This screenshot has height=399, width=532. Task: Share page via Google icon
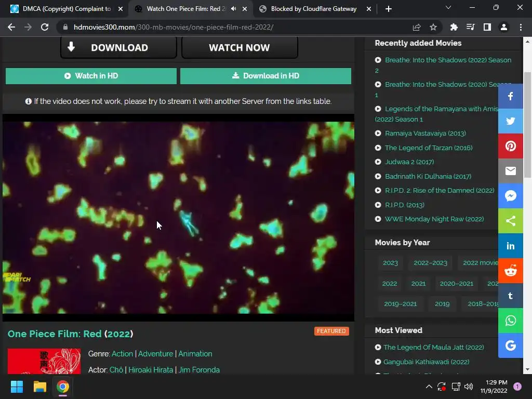coord(510,345)
